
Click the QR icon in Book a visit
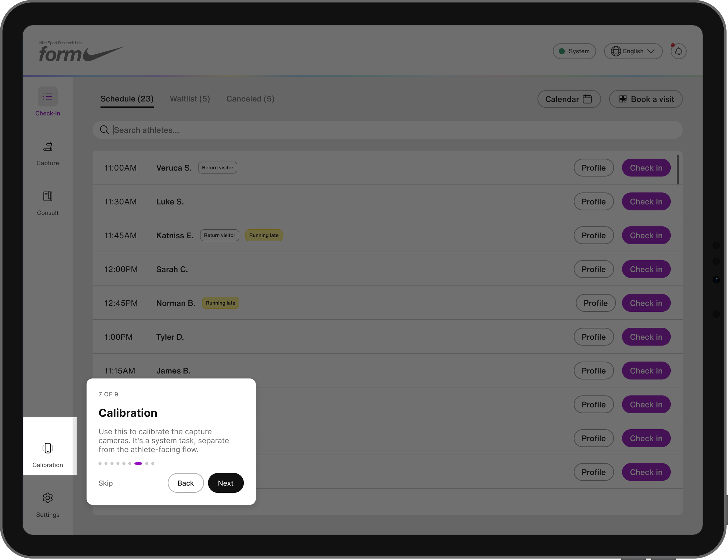[x=623, y=99]
